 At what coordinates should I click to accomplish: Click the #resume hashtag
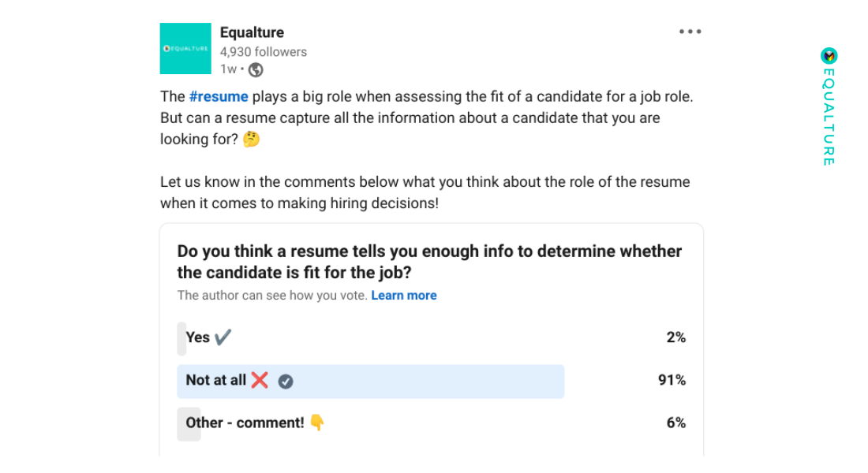(x=219, y=96)
